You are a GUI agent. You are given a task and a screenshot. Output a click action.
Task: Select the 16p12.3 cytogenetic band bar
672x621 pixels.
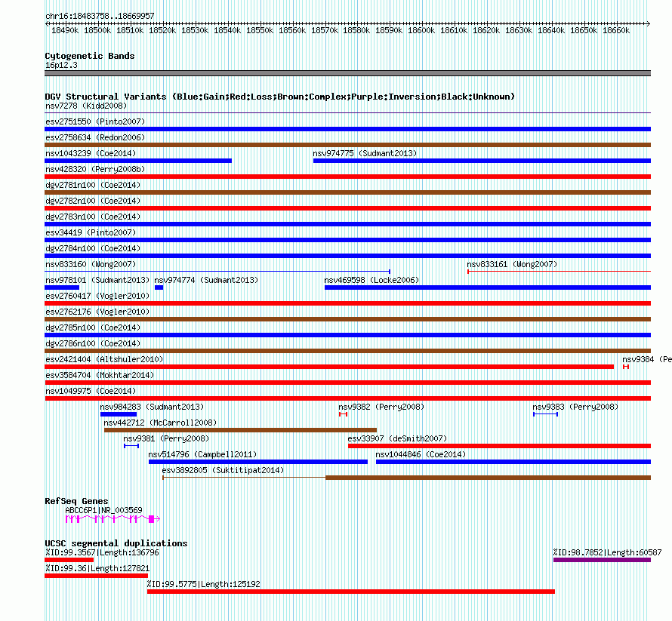click(347, 73)
